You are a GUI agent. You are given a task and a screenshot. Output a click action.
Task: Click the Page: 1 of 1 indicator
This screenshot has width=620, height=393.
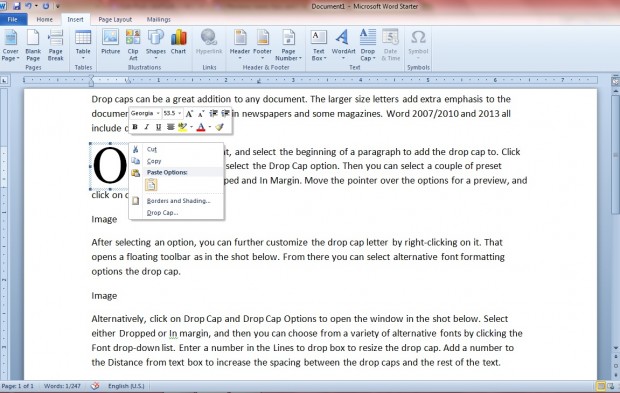[x=18, y=386]
